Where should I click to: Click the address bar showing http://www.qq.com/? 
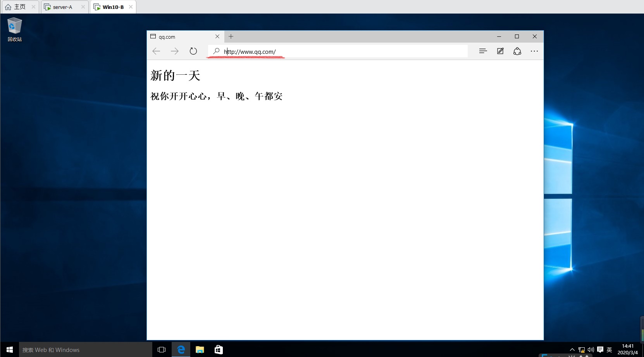[338, 51]
